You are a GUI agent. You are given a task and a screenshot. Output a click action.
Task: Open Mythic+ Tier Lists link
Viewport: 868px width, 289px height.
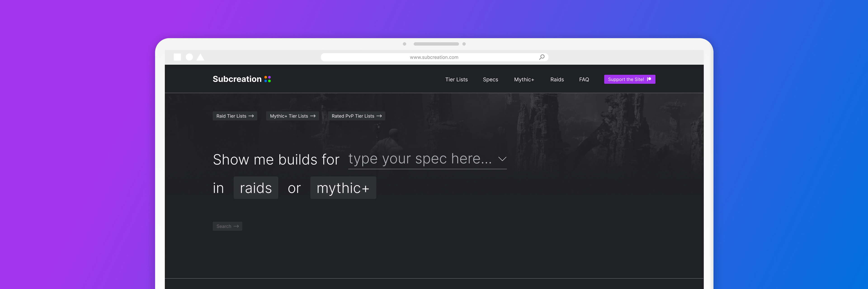[x=292, y=116]
